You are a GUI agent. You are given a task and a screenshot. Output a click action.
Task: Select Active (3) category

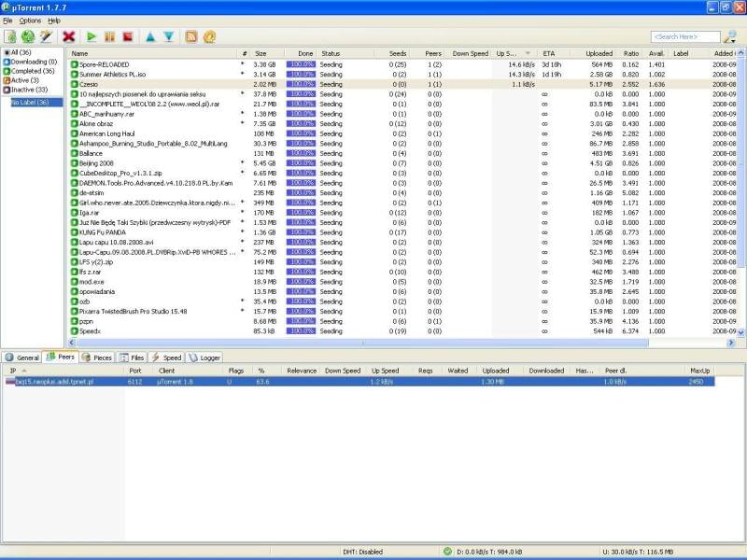(21, 80)
